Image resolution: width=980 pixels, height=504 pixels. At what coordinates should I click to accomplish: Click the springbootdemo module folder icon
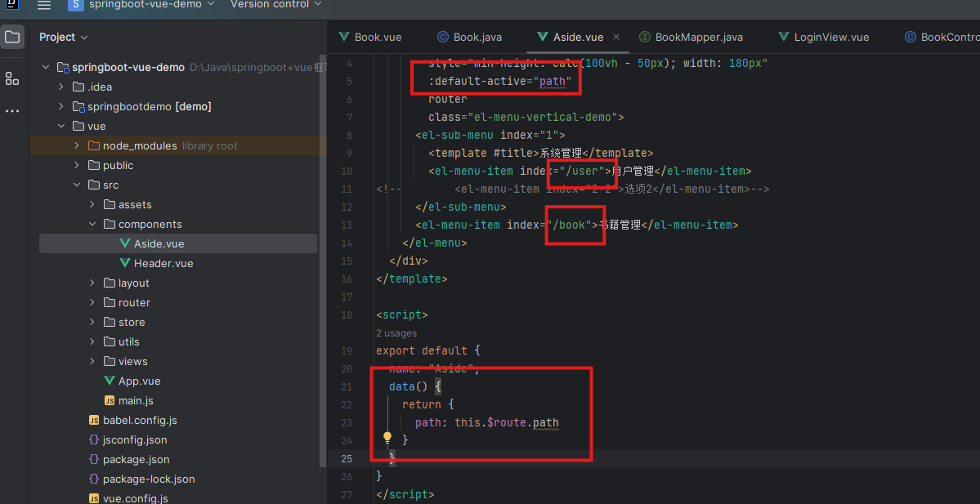tap(78, 106)
